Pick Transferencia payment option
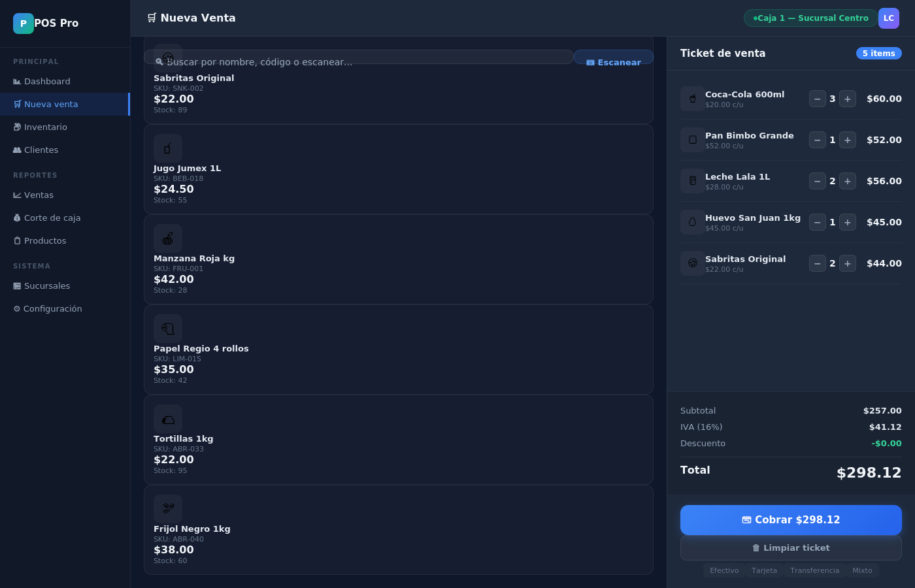The width and height of the screenshot is (915, 588). 814,570
